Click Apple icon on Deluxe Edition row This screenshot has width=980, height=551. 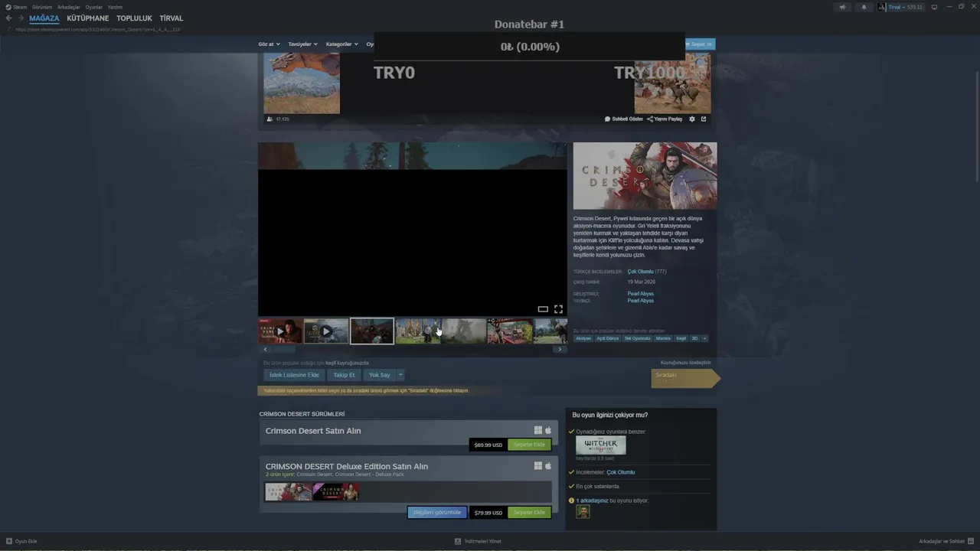pos(548,465)
